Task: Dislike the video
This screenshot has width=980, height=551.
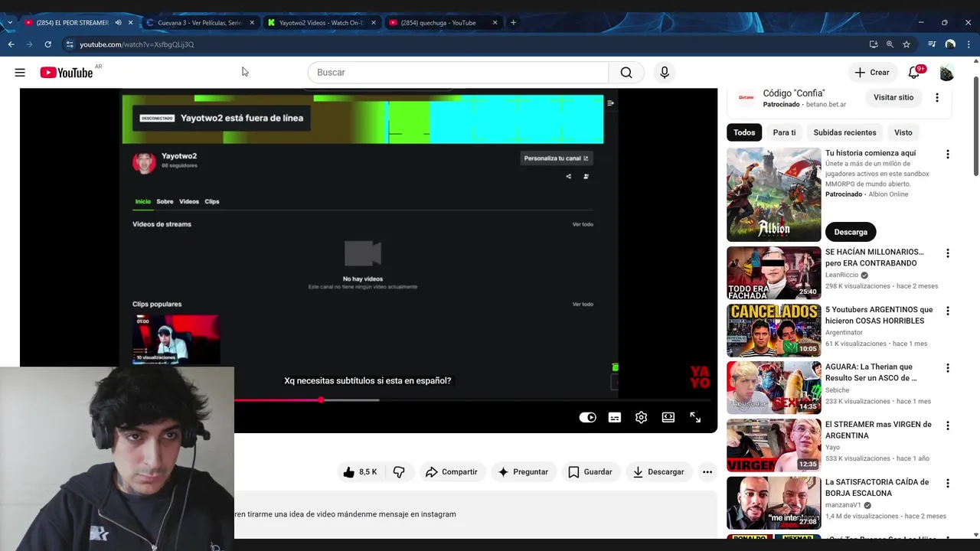Action: 399,472
